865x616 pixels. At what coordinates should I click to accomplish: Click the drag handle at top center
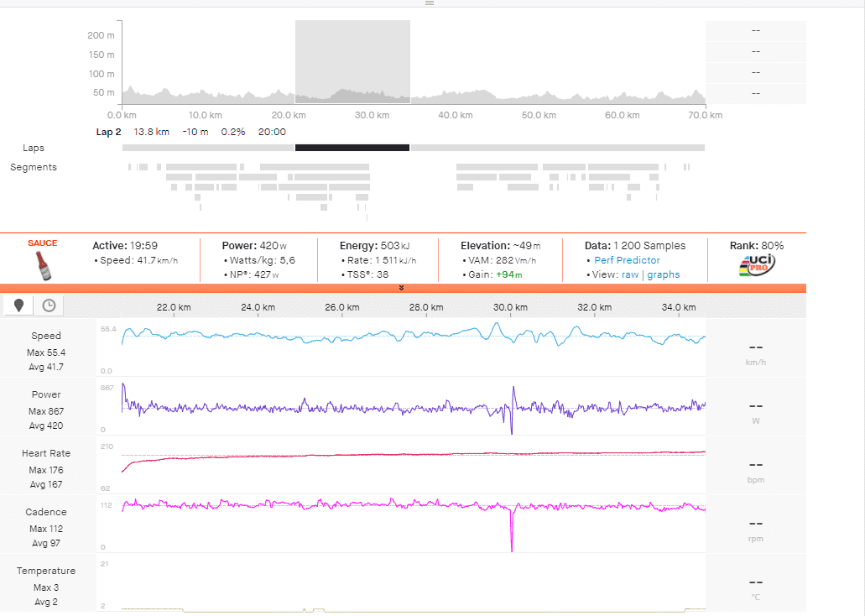[x=430, y=3]
